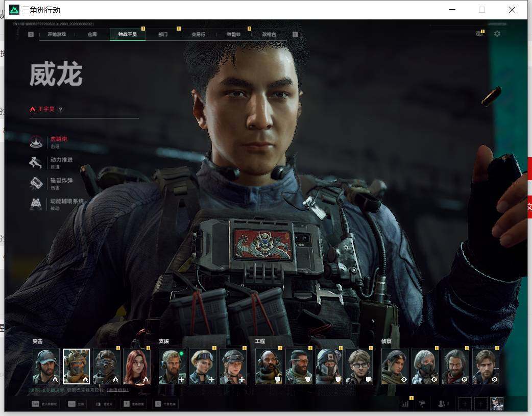Select the bearded headset man 支援 operator portrait
The height and width of the screenshot is (416, 532).
(x=173, y=366)
